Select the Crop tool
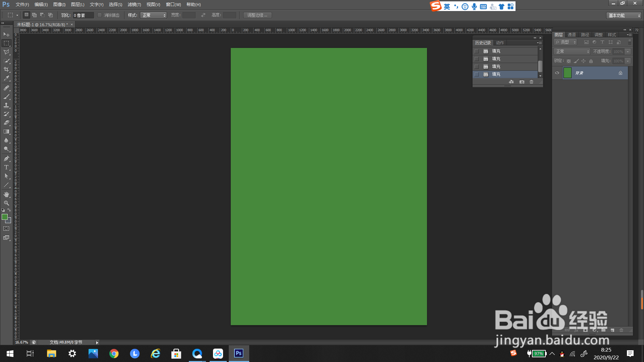 6,69
